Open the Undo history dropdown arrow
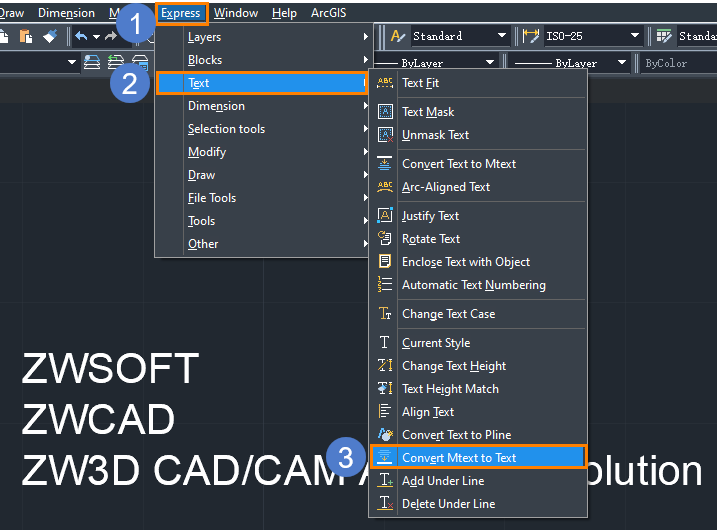717x530 pixels. (x=96, y=37)
